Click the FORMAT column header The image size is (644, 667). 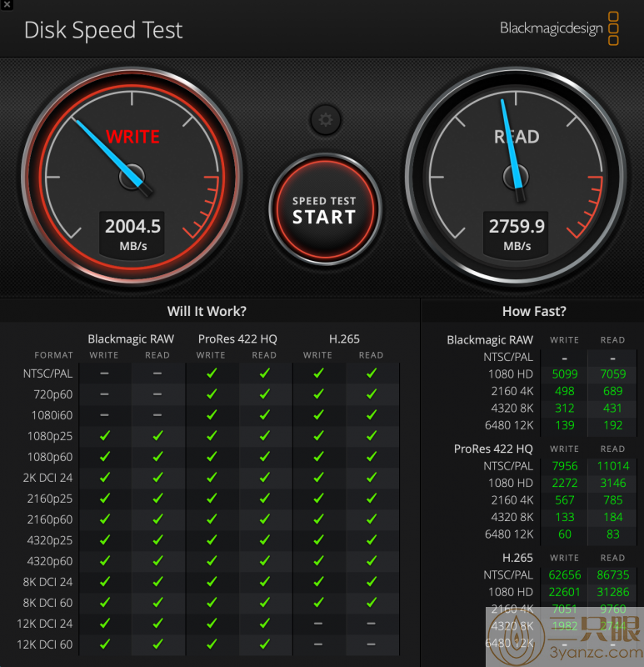click(53, 355)
